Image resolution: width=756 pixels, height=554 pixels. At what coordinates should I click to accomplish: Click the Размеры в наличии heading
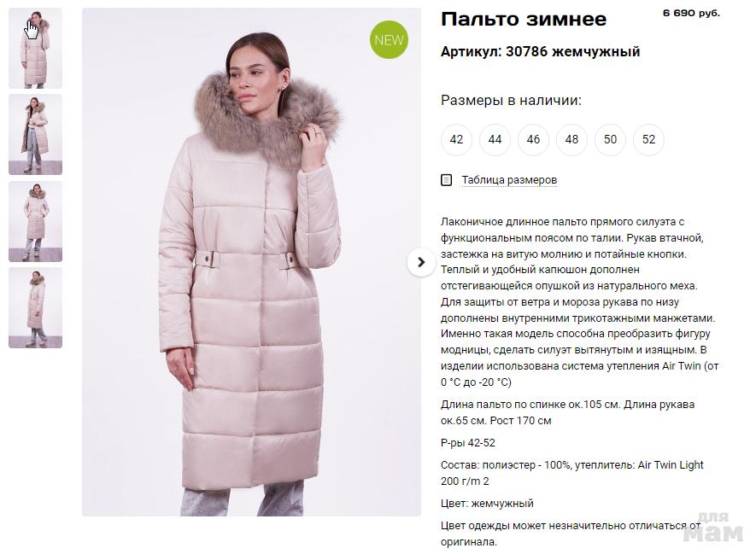tap(511, 100)
